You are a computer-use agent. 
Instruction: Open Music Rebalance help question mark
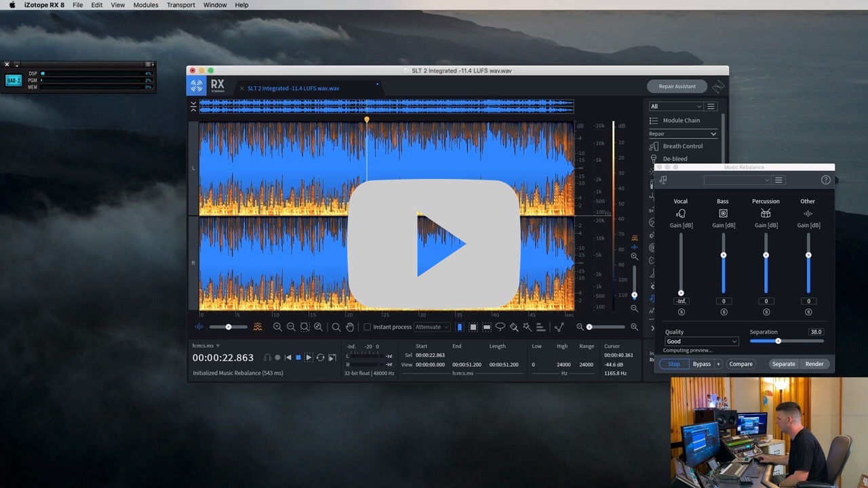(825, 180)
